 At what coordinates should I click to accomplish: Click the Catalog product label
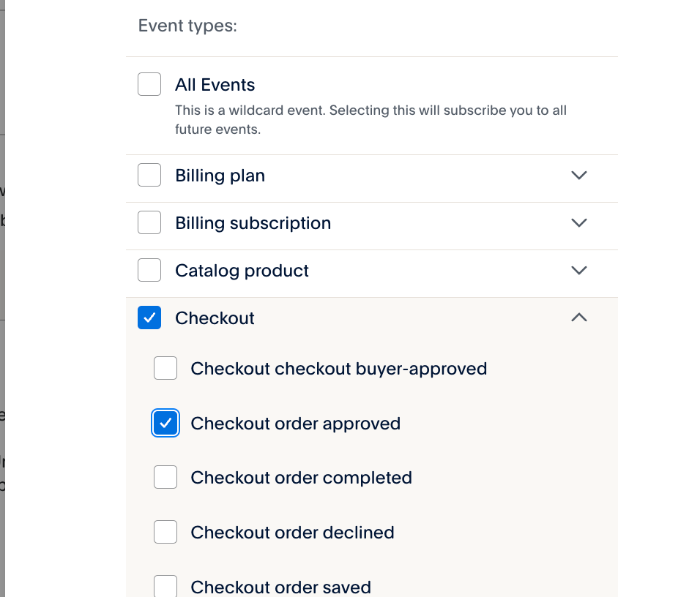pos(242,271)
